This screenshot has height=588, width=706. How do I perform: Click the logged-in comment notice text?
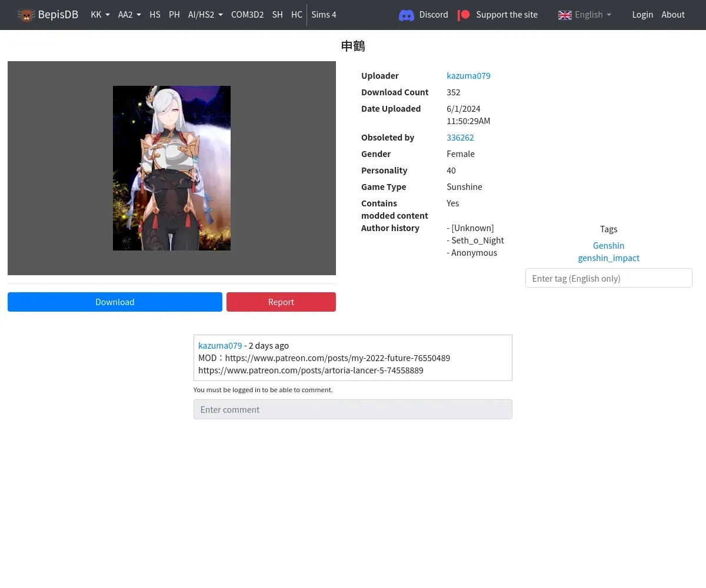[x=263, y=390]
